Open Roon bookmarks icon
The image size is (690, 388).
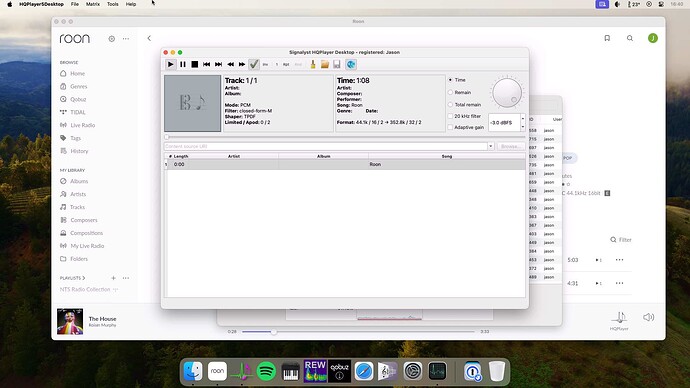(607, 38)
